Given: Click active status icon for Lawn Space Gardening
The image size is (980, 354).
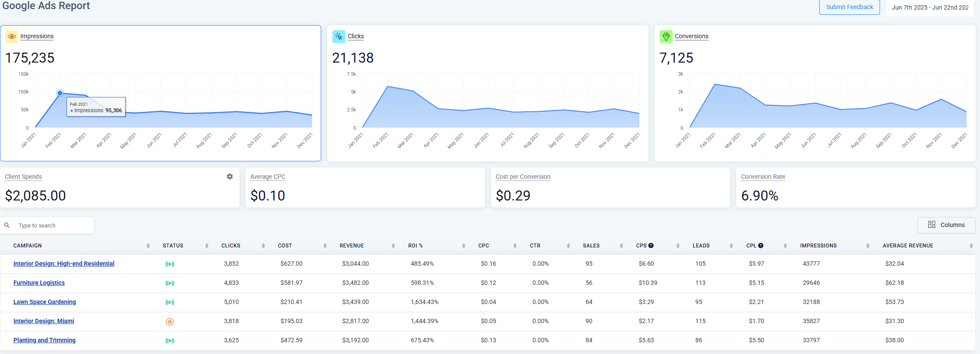Looking at the screenshot, I should 170,302.
